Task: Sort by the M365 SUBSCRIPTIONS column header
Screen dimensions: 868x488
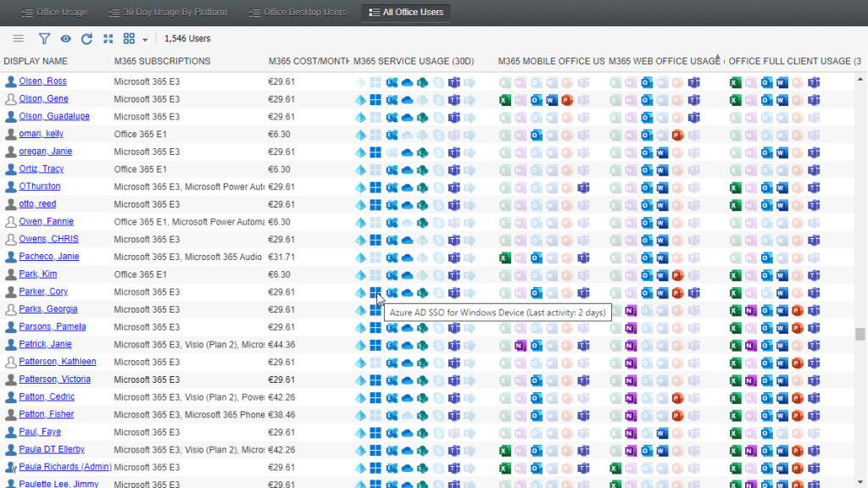Action: (162, 61)
